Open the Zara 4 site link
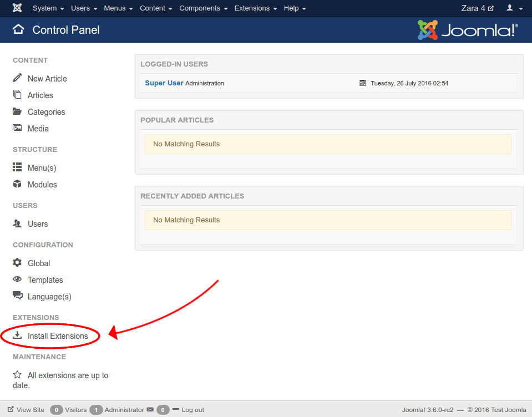This screenshot has width=532, height=417. point(478,8)
